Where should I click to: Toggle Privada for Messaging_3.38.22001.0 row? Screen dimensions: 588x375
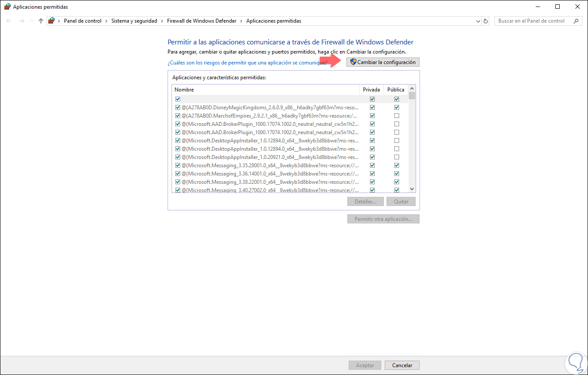(x=372, y=182)
